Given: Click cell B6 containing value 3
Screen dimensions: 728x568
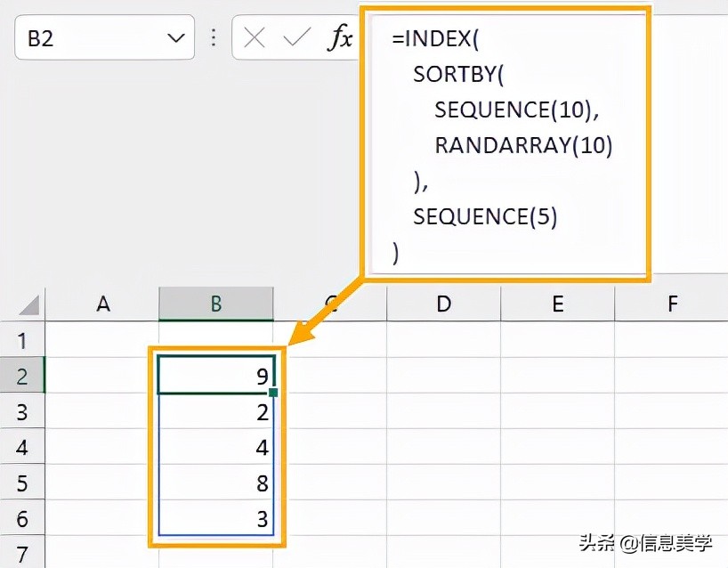Looking at the screenshot, I should pyautogui.click(x=215, y=518).
